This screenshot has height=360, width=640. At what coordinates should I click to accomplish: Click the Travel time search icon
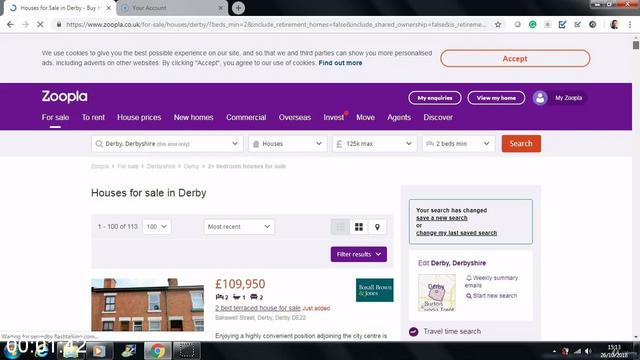413,331
